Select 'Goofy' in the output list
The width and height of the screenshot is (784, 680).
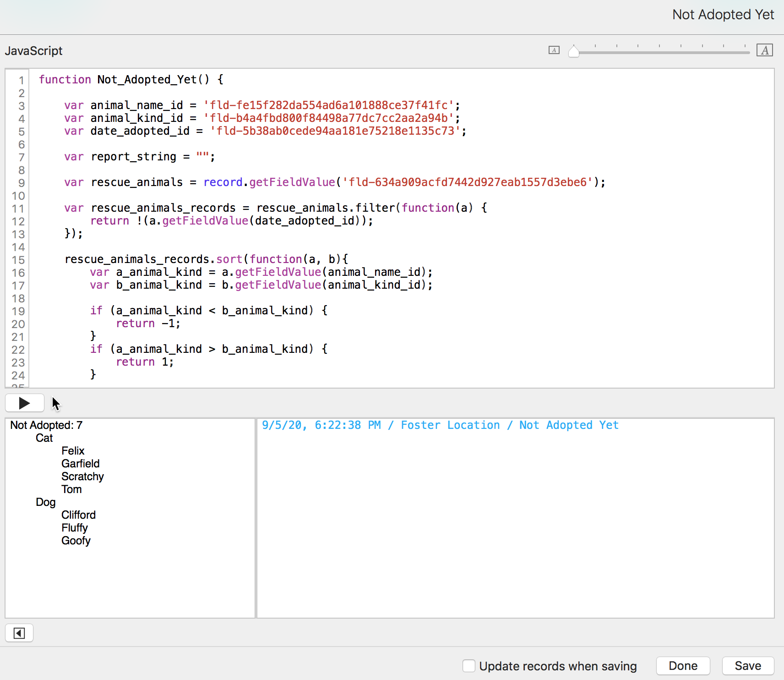[x=76, y=541]
